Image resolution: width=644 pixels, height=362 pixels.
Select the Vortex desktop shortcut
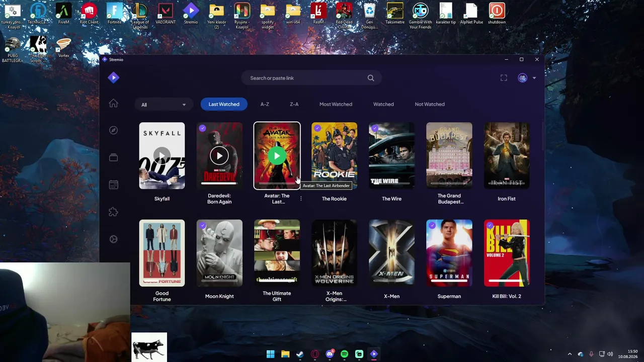(x=63, y=47)
